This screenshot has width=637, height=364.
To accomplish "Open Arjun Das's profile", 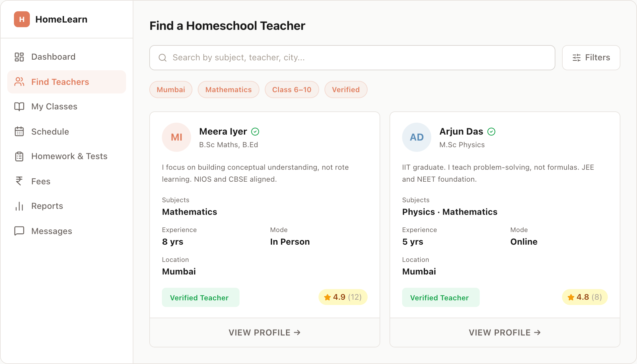I will (x=505, y=333).
